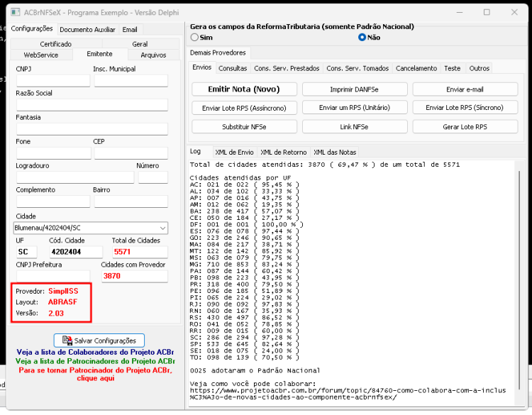Click the Emitir Nota (Novo) button
This screenshot has width=532, height=415.
click(244, 89)
